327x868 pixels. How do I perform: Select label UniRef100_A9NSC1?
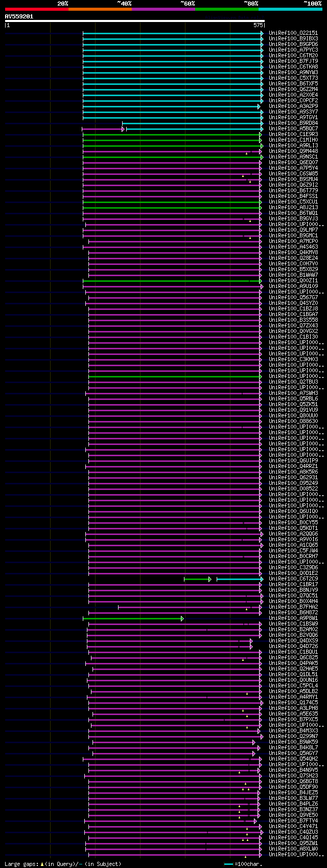(293, 157)
